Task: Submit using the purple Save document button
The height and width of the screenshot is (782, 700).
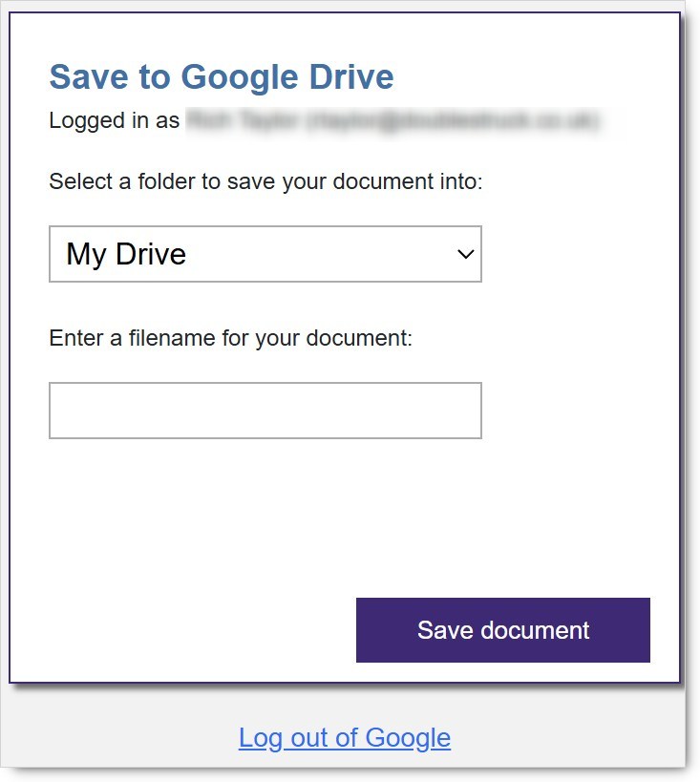Action: click(503, 630)
